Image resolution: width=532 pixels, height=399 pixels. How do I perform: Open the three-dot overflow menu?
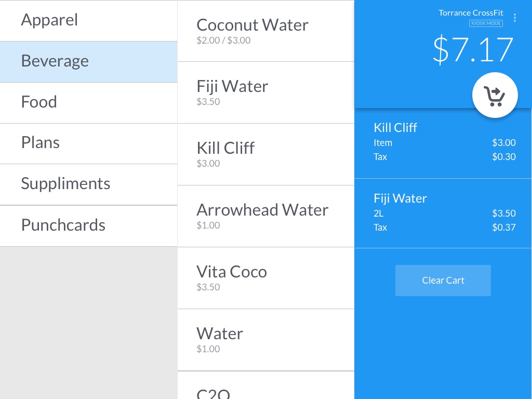[515, 18]
